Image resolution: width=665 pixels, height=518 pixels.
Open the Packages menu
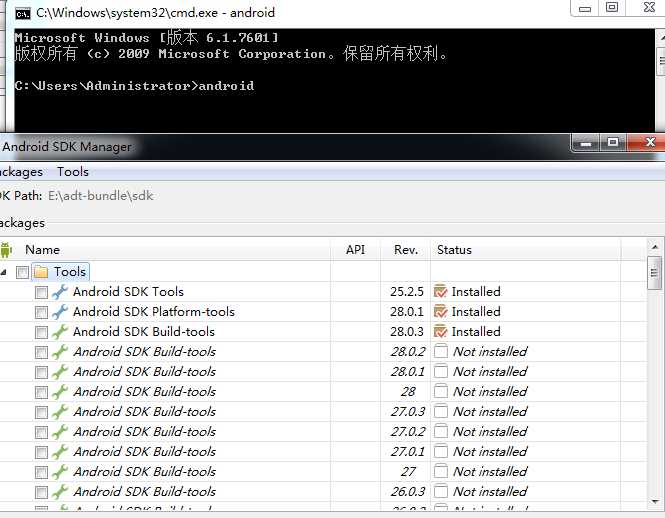[21, 172]
